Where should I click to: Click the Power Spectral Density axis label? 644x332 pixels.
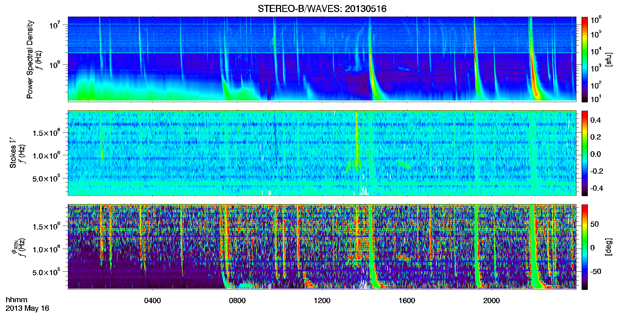(30, 59)
